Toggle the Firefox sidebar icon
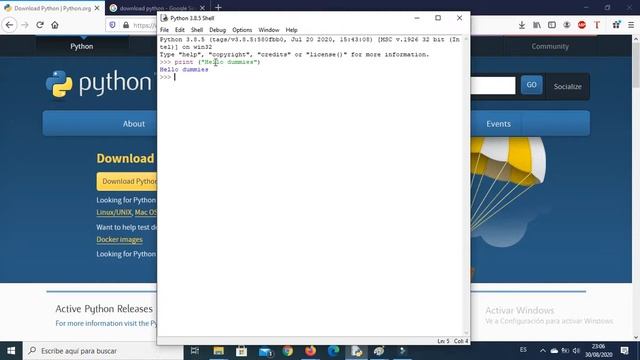 552,25
